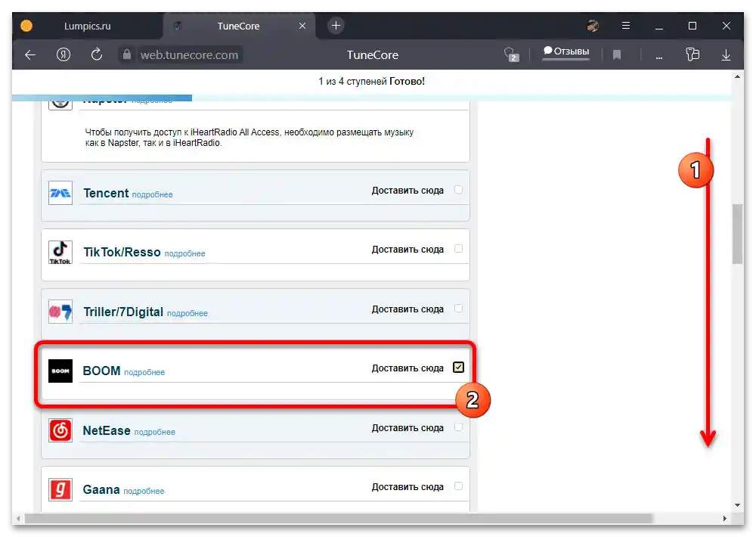Click the padlock site security icon
The width and height of the screenshot is (756, 537).
coord(126,54)
